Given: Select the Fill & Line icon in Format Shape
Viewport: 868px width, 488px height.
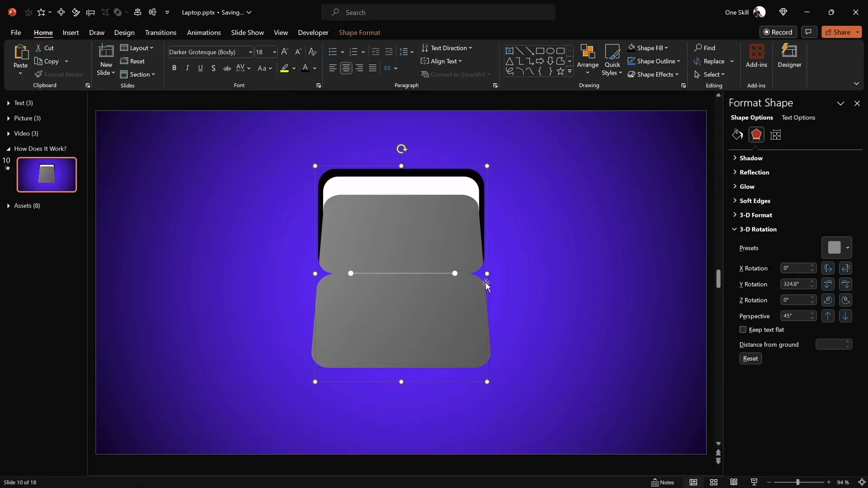Looking at the screenshot, I should pyautogui.click(x=736, y=135).
